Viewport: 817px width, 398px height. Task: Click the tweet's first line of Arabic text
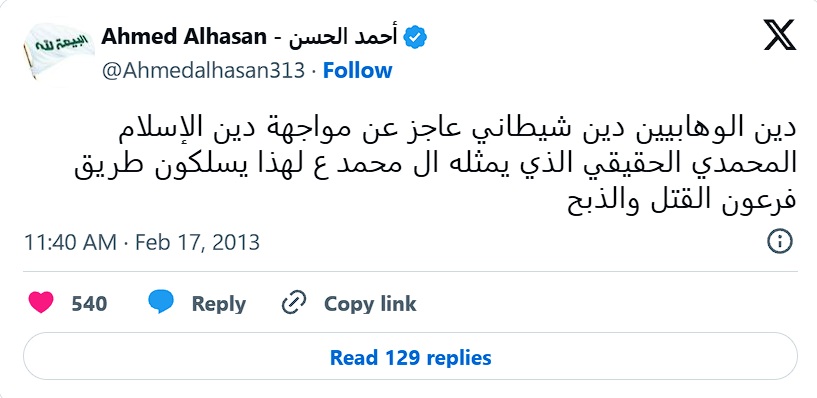point(457,130)
